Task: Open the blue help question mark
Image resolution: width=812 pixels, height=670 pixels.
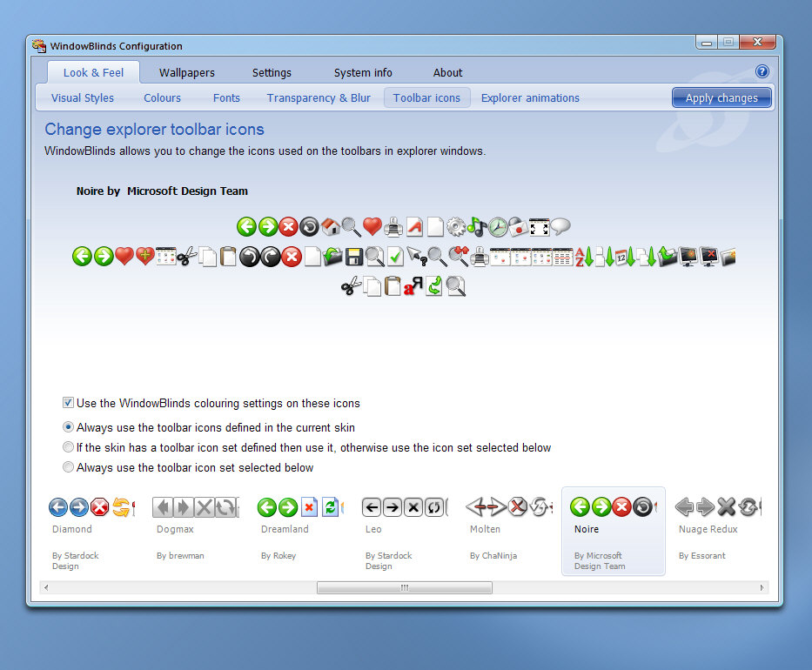Action: point(762,71)
